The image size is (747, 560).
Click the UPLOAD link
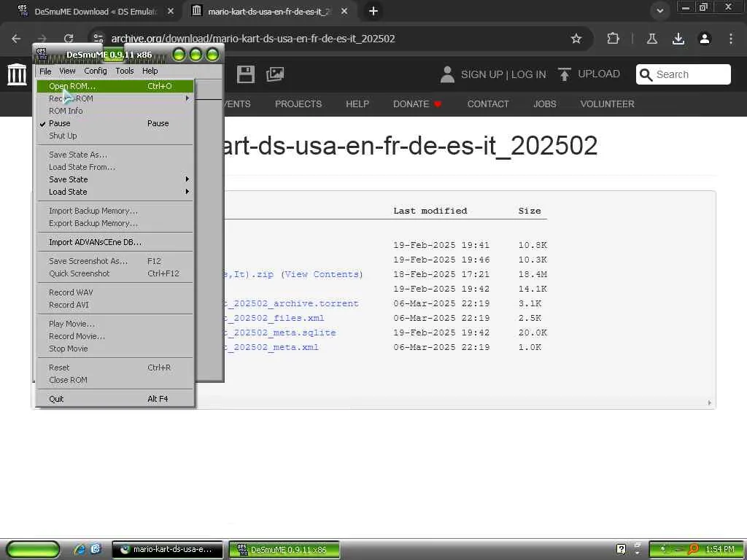(599, 74)
